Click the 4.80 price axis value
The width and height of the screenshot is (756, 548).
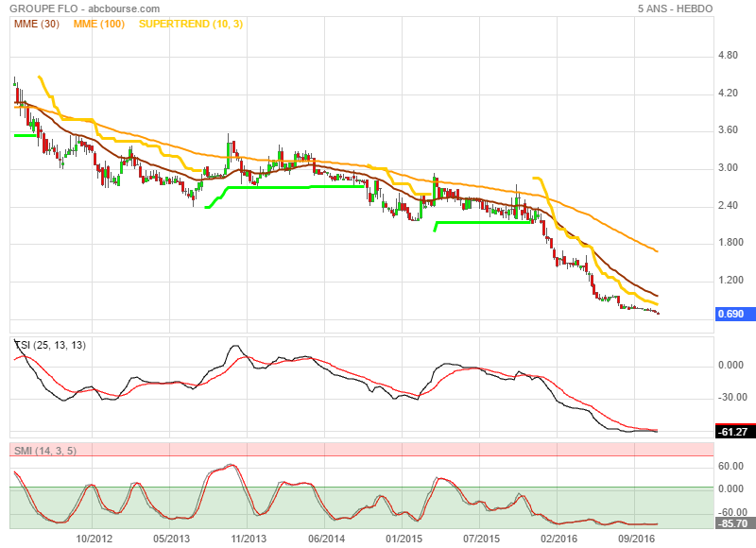tap(728, 55)
